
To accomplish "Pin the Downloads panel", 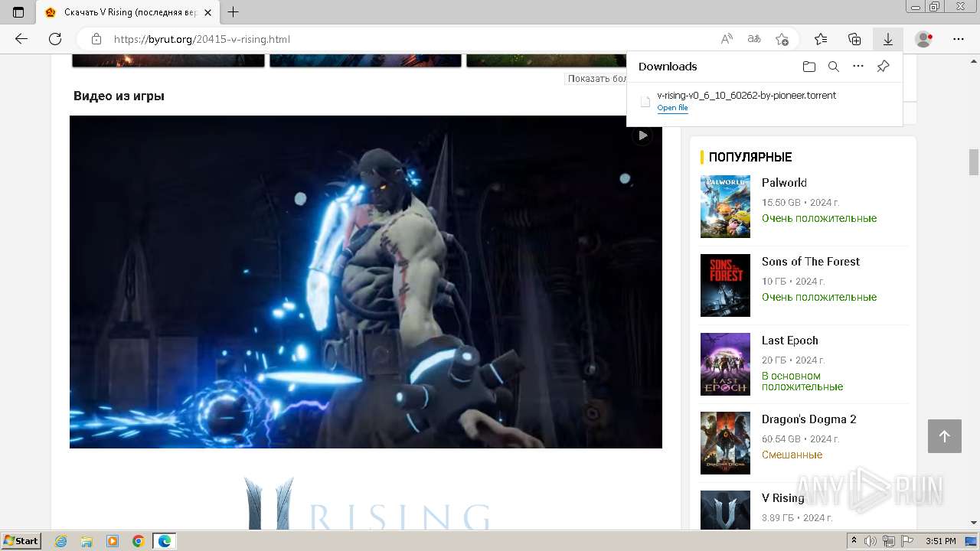I will 883,67.
